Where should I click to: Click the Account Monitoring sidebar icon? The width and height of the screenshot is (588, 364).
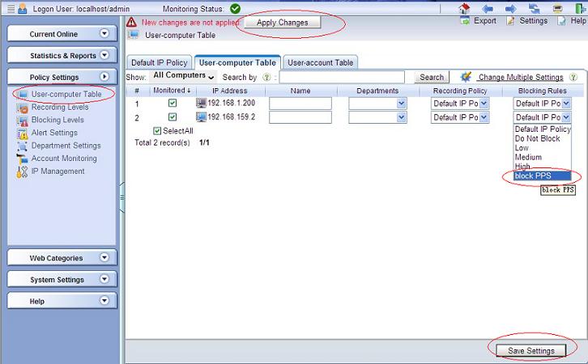[23, 159]
